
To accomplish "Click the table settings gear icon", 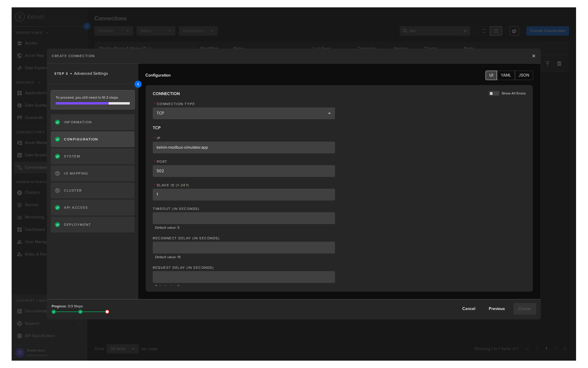I will pyautogui.click(x=514, y=31).
